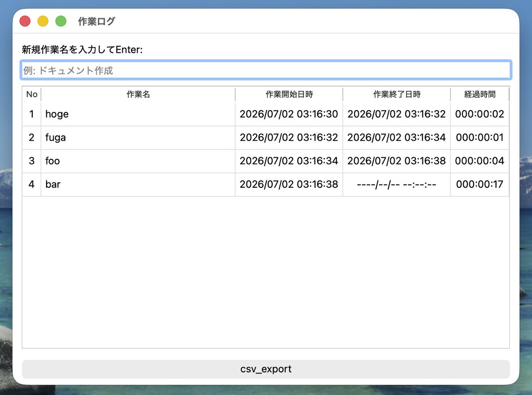532x395 pixels.
Task: Click row number 2 cell
Action: coord(31,138)
